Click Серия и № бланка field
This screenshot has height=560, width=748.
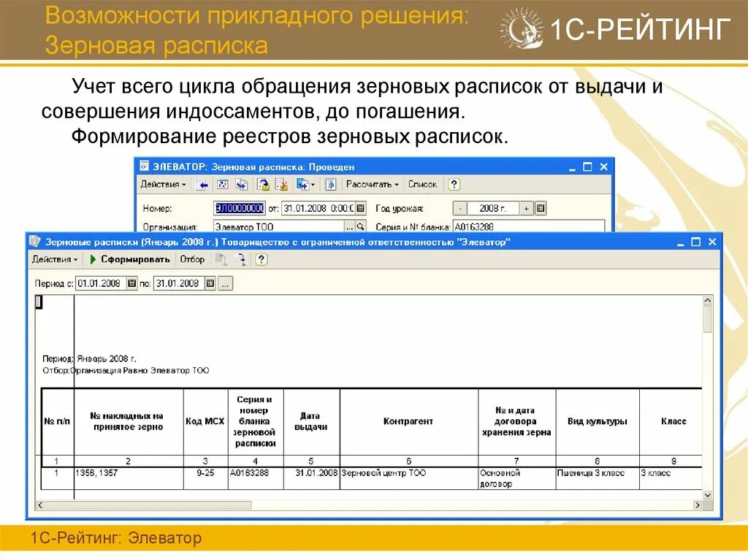coord(529,226)
